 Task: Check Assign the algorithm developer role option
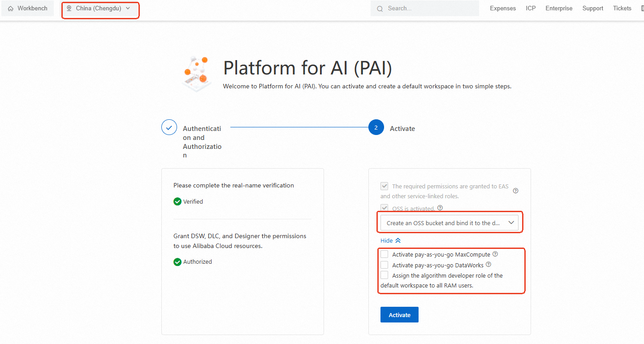[x=384, y=275]
